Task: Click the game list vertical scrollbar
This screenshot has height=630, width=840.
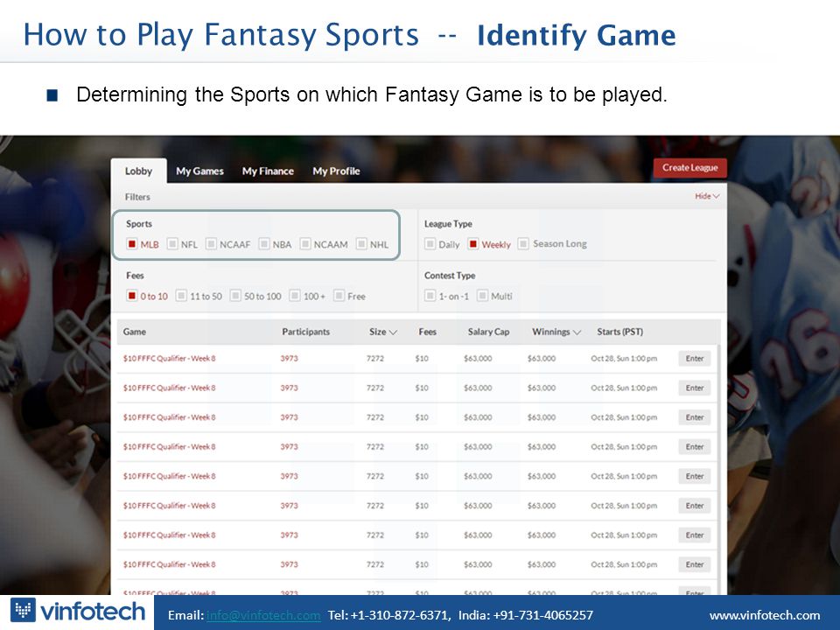Action: pos(718,469)
